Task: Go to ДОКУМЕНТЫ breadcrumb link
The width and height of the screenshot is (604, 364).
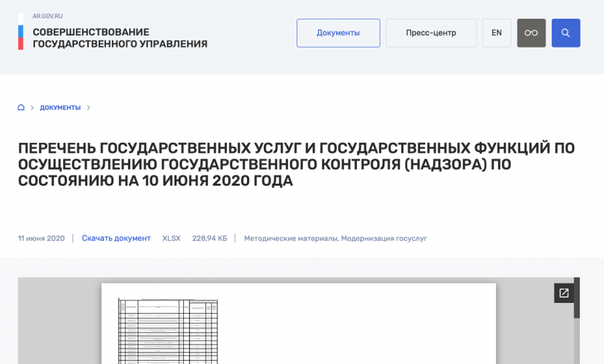Action: 60,107
